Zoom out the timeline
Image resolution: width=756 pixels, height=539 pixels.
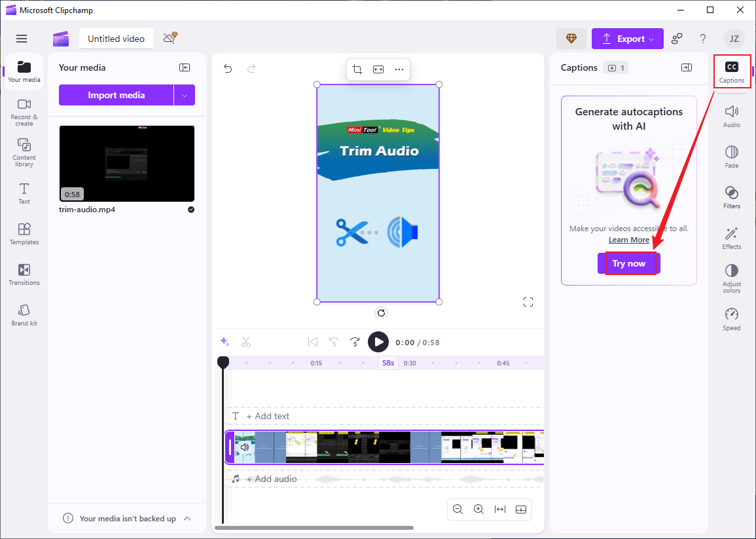458,509
